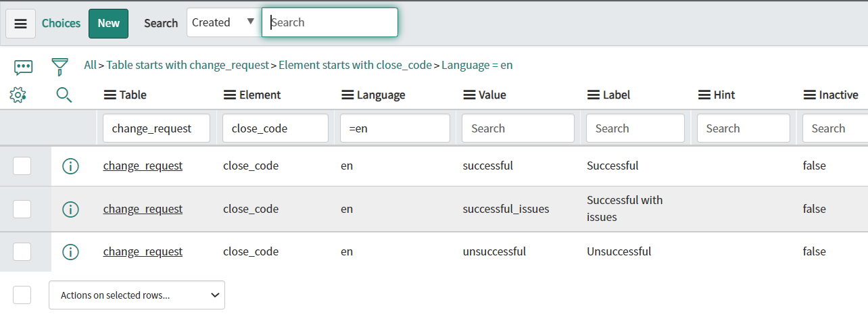
Task: Sort by the Value column header
Action: click(x=492, y=95)
